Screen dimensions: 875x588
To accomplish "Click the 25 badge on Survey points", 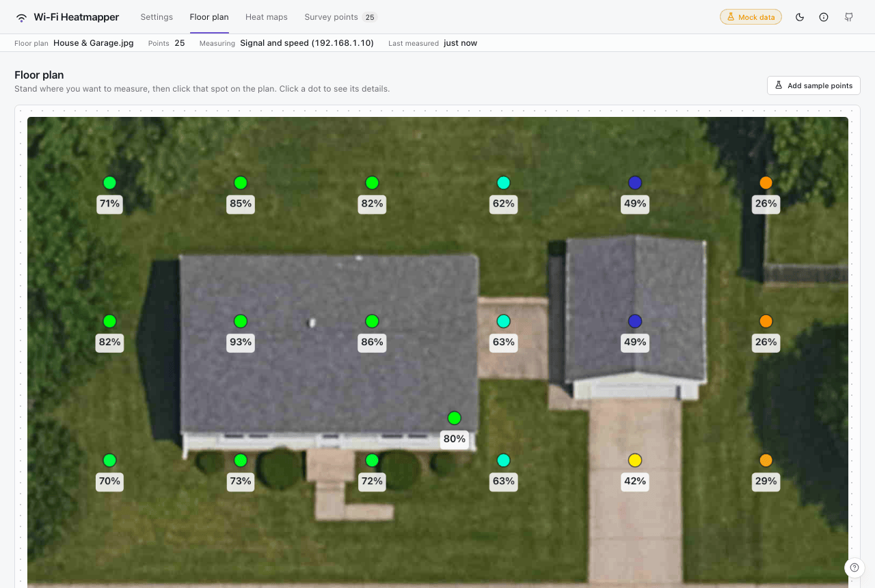I will click(370, 17).
